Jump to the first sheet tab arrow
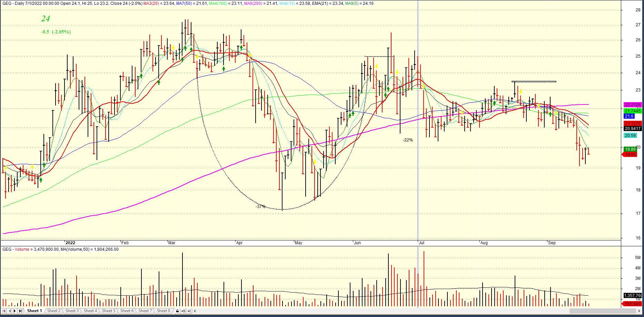 [4, 311]
